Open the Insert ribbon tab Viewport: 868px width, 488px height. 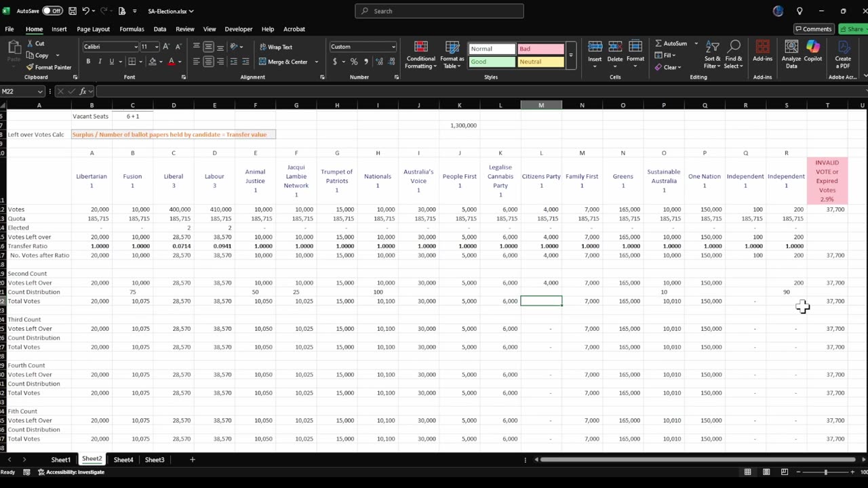59,29
